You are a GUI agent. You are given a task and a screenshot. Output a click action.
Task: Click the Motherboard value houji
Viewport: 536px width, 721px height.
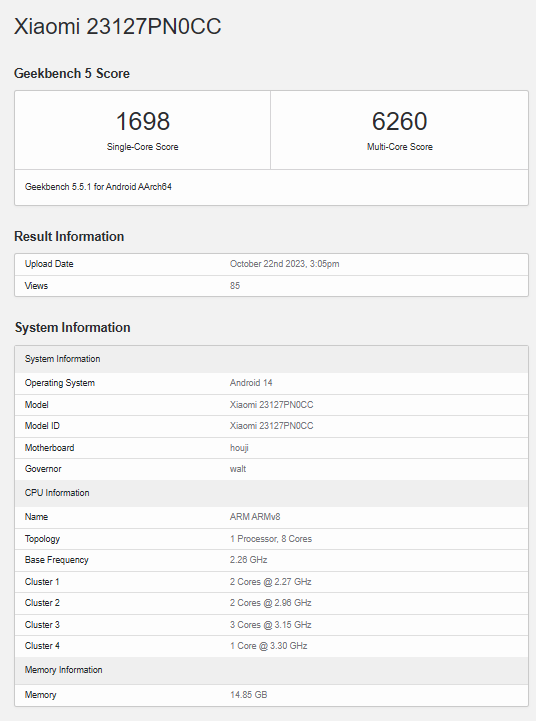pyautogui.click(x=239, y=448)
